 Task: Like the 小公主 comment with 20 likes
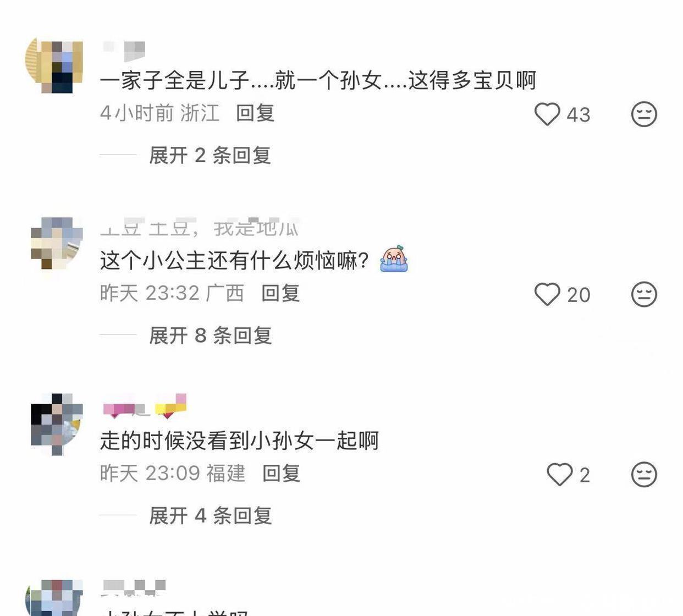(x=547, y=294)
